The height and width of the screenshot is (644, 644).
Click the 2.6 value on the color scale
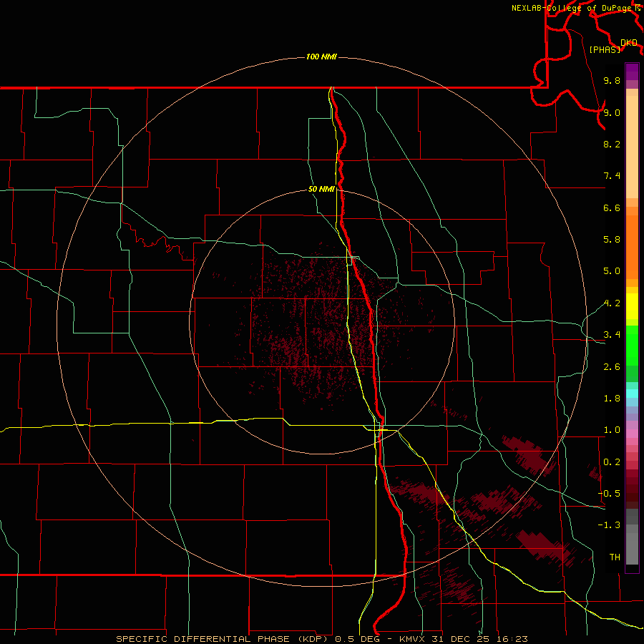pos(612,367)
